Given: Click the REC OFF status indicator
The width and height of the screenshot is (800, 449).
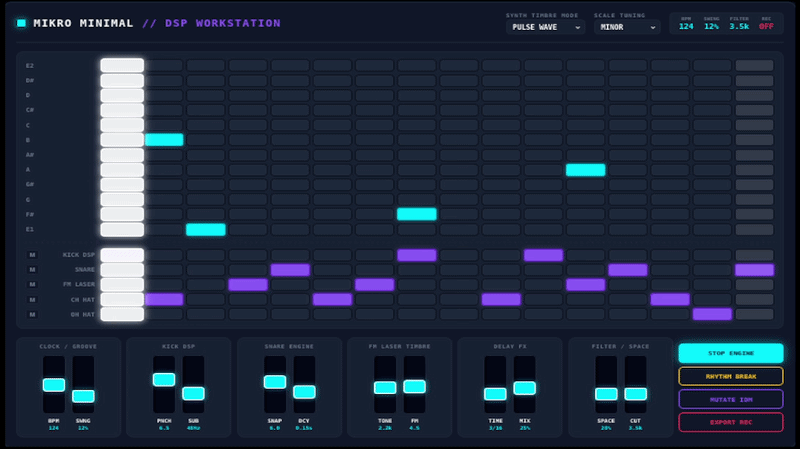Looking at the screenshot, I should pos(766,23).
